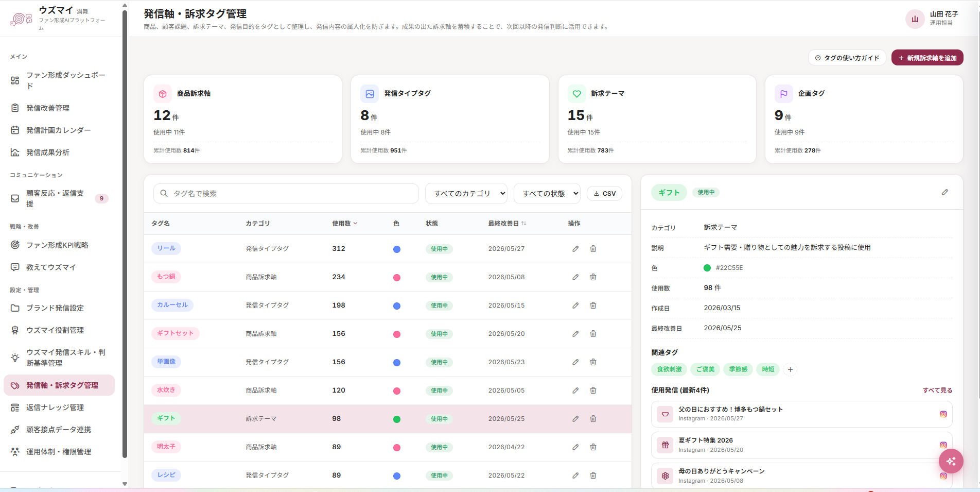Screen dimensions: 980x492
Task: Open the floating AI sparkle assistant button
Action: click(x=951, y=461)
